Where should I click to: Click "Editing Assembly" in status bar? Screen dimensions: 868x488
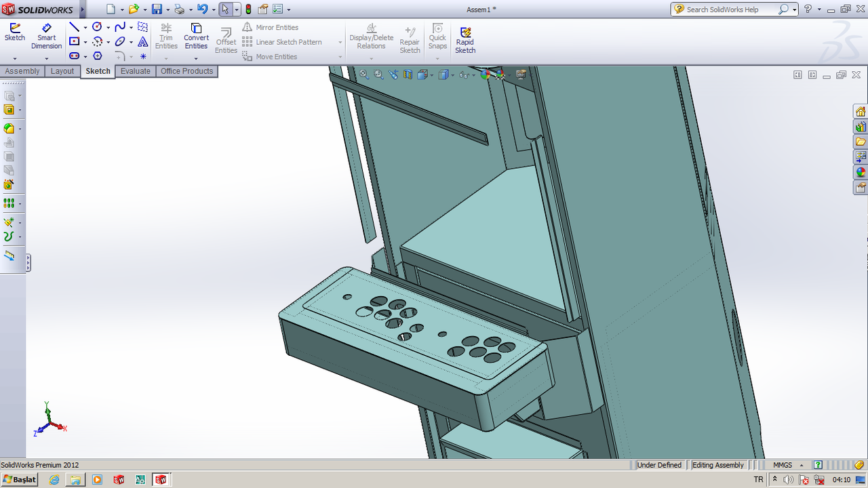pyautogui.click(x=718, y=465)
